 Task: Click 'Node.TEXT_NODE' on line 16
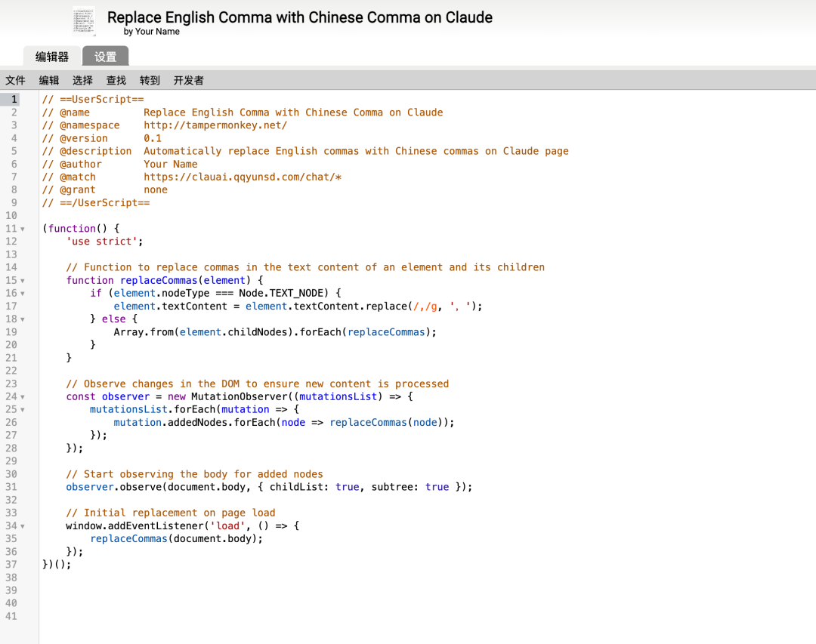280,293
